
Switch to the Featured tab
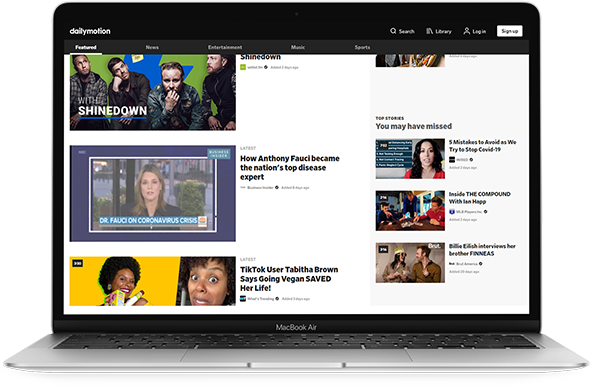(86, 47)
